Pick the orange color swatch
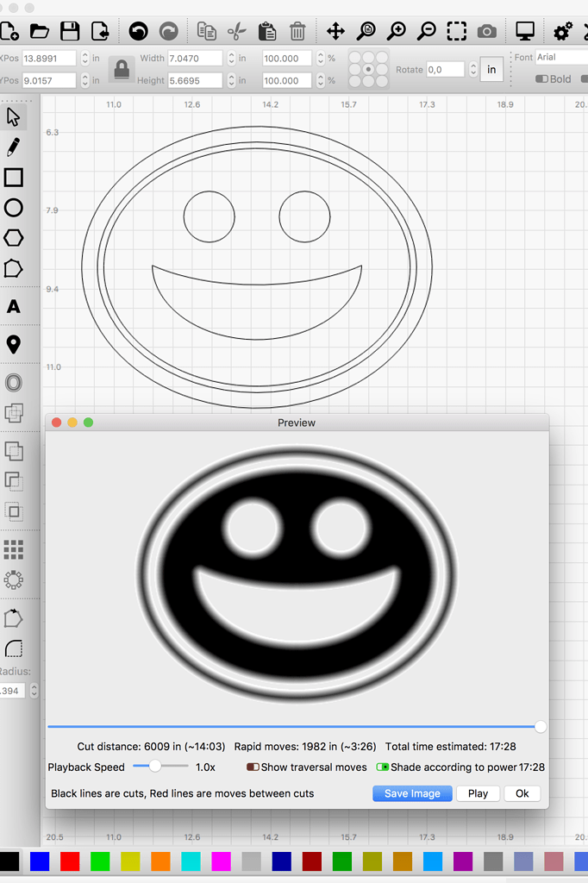Viewport: 588px width, 883px height. [x=160, y=861]
